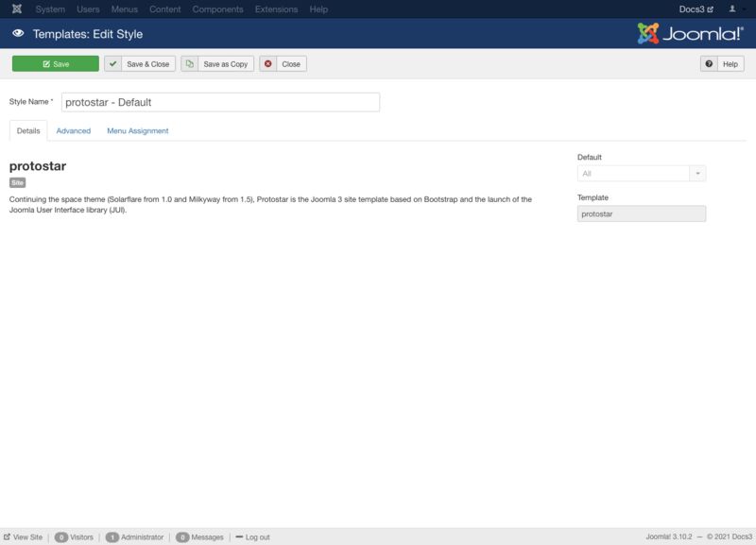Screen dimensions: 756x545
Task: Click the Save as Copy icon
Action: (190, 63)
